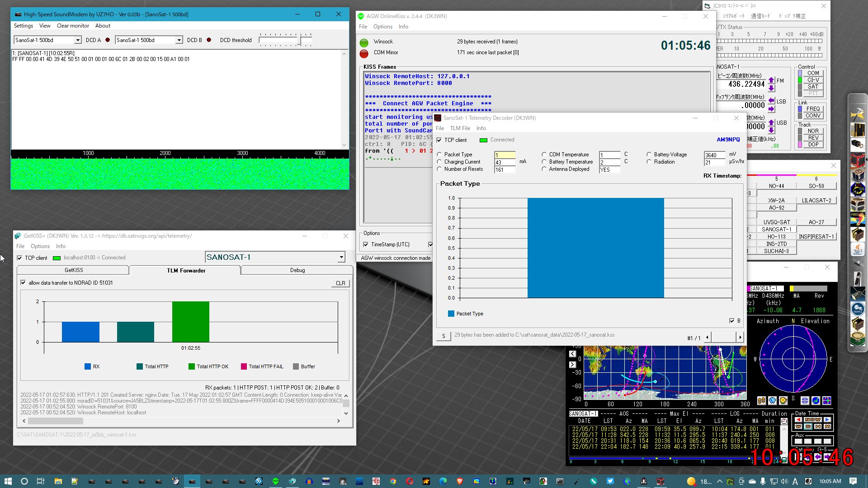
Task: Click the Japan globe icon under polar plot
Action: pyautogui.click(x=816, y=400)
